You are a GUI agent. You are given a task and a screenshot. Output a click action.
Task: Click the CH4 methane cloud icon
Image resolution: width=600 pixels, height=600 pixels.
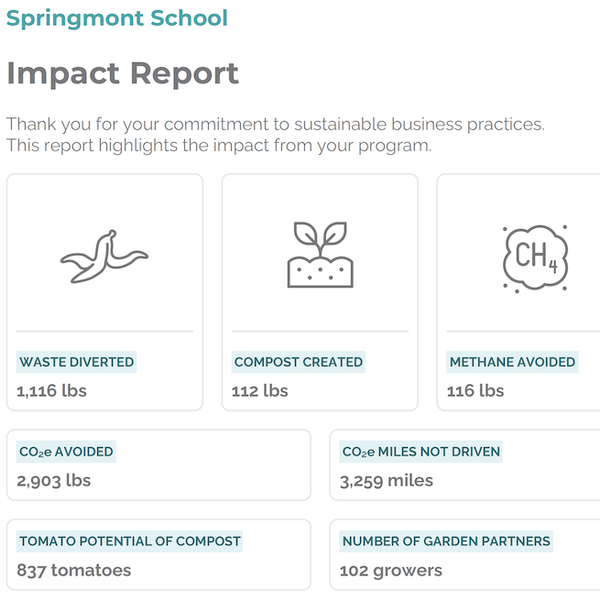pyautogui.click(x=535, y=258)
